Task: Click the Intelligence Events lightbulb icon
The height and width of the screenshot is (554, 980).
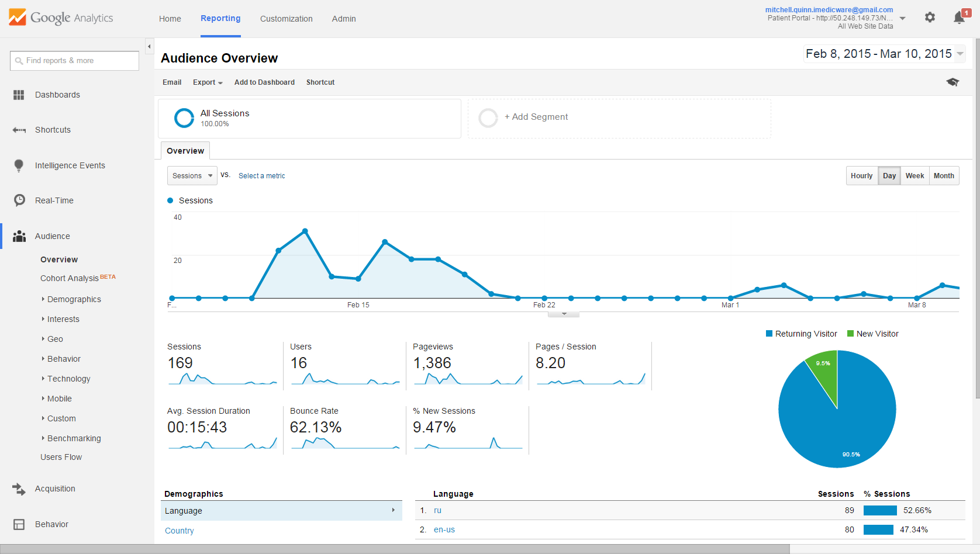Action: pyautogui.click(x=19, y=165)
